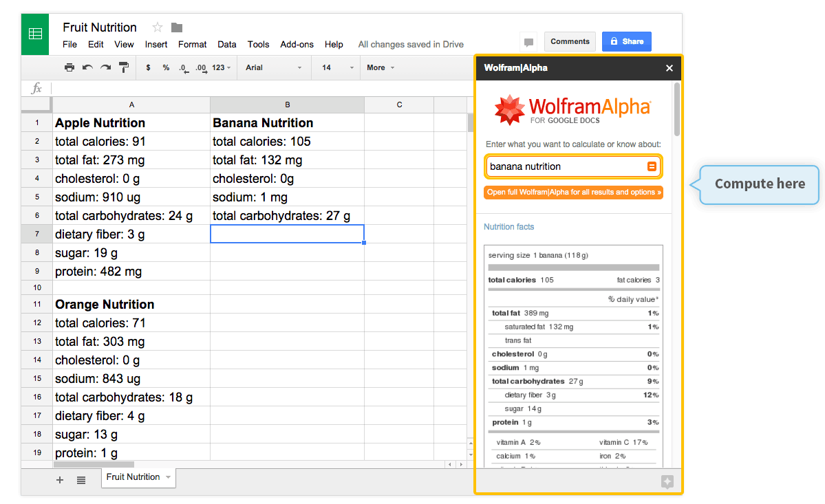Image resolution: width=825 pixels, height=504 pixels.
Task: Click the print icon
Action: pos(69,67)
